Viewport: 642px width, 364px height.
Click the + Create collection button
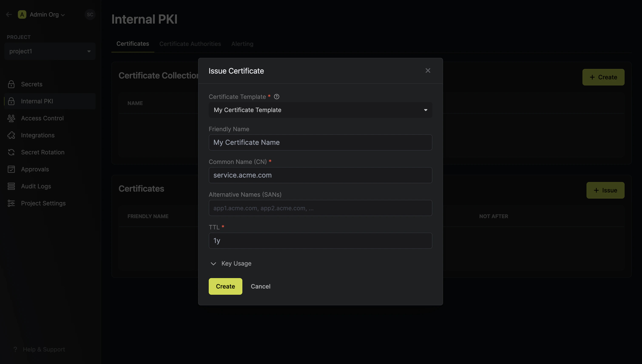[x=603, y=77]
